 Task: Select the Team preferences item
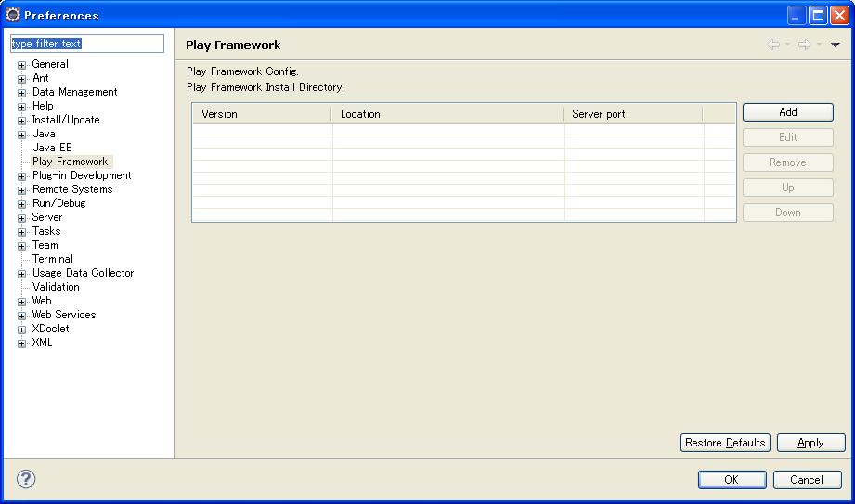45,245
